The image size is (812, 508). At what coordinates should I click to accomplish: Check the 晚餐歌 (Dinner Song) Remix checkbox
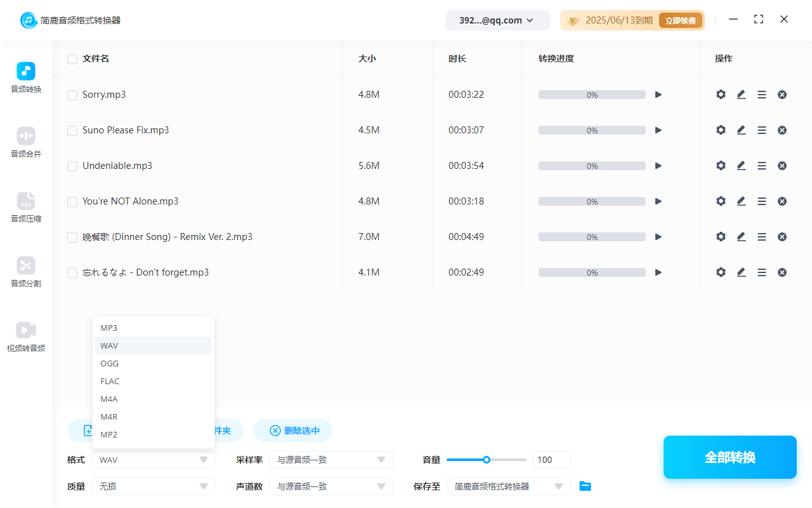(72, 236)
